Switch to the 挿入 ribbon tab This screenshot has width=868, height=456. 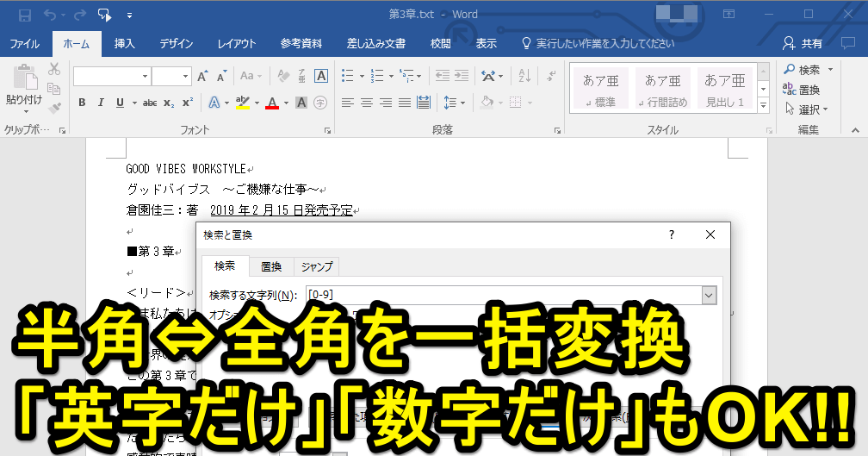(125, 44)
